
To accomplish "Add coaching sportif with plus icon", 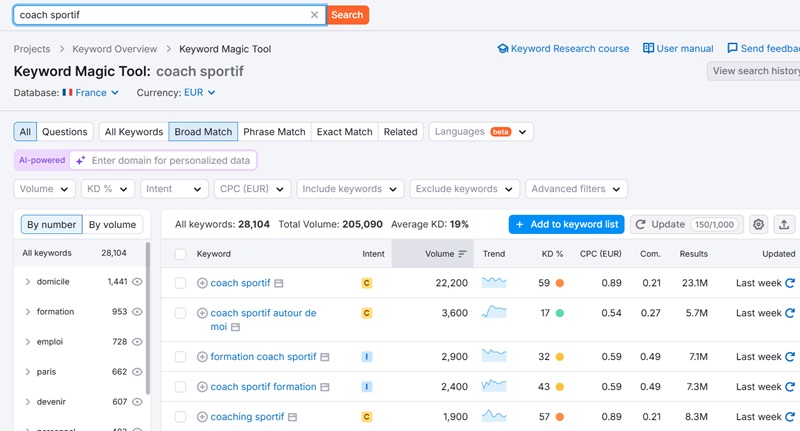I will click(x=202, y=417).
